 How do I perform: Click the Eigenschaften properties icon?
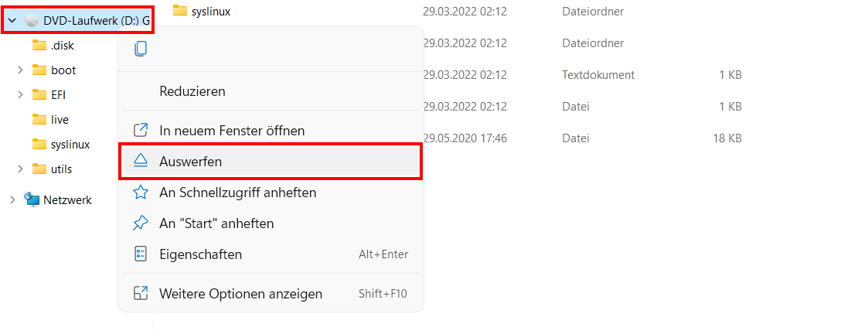point(141,255)
